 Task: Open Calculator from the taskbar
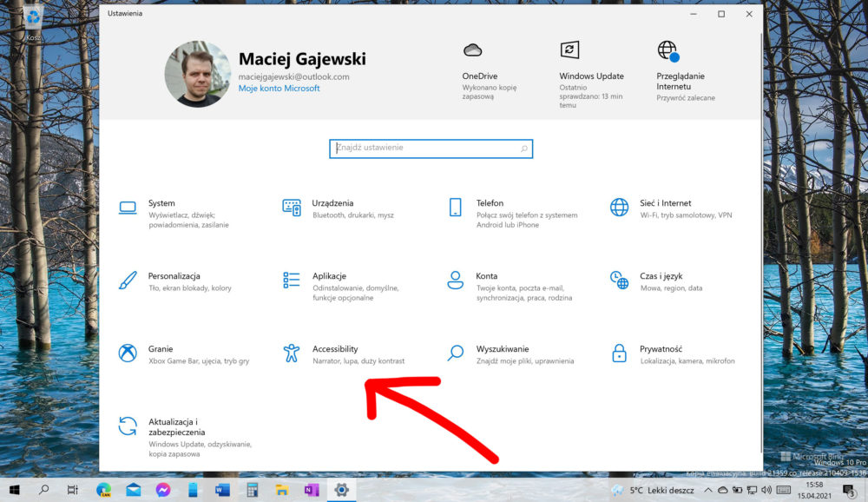[x=253, y=490]
